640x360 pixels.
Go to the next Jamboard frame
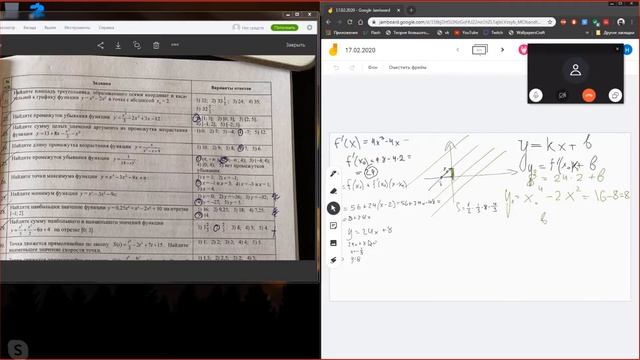point(502,50)
